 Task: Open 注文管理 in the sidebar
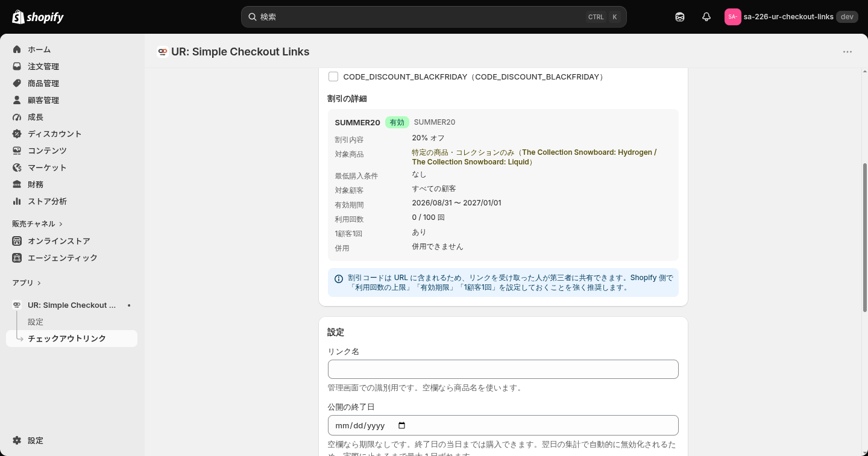coord(72,66)
